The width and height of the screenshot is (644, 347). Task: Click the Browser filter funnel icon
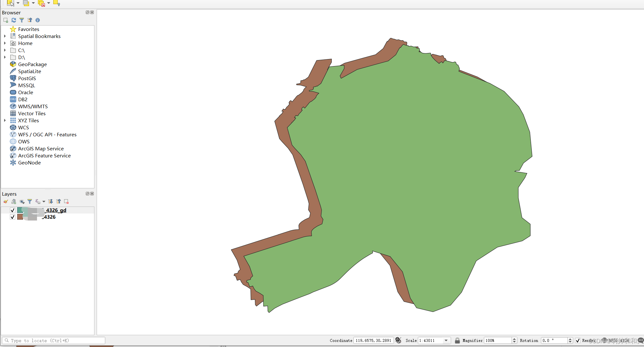click(x=22, y=20)
